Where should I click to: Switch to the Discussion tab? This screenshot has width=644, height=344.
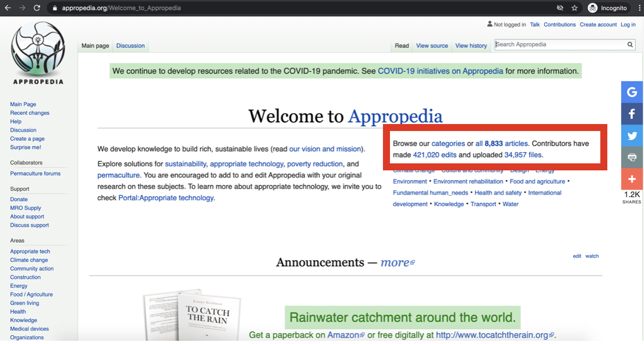tap(131, 46)
